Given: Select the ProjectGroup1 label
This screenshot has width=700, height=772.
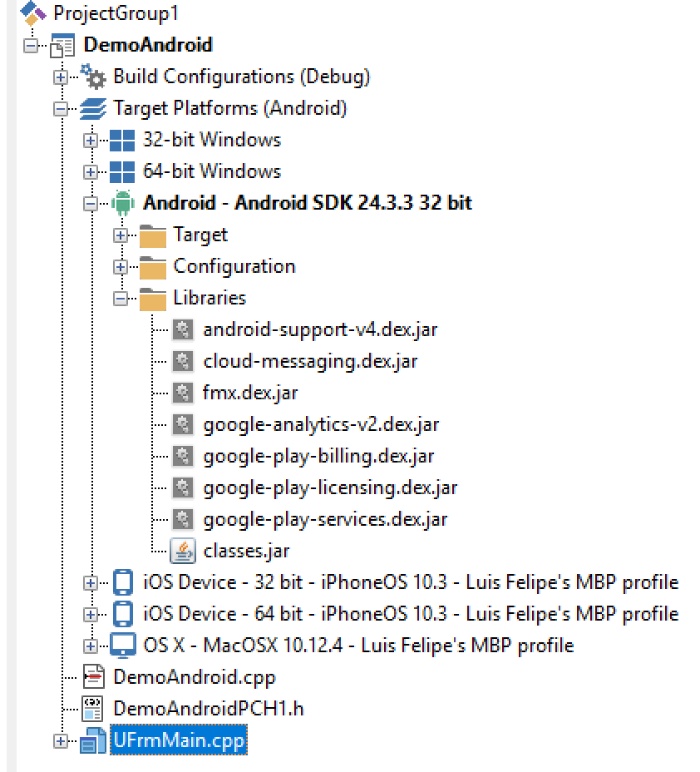Looking at the screenshot, I should 116,13.
